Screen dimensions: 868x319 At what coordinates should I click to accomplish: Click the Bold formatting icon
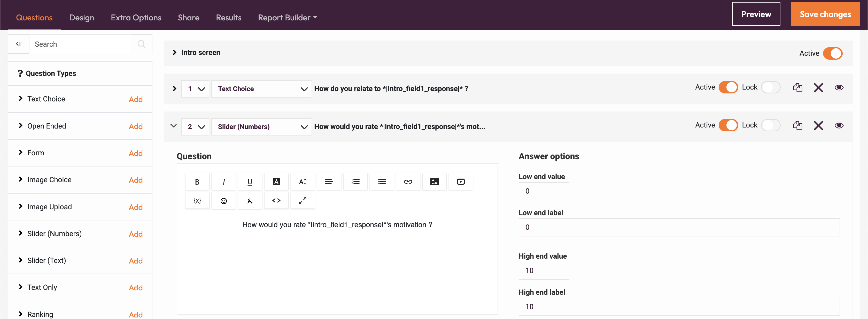(x=197, y=182)
